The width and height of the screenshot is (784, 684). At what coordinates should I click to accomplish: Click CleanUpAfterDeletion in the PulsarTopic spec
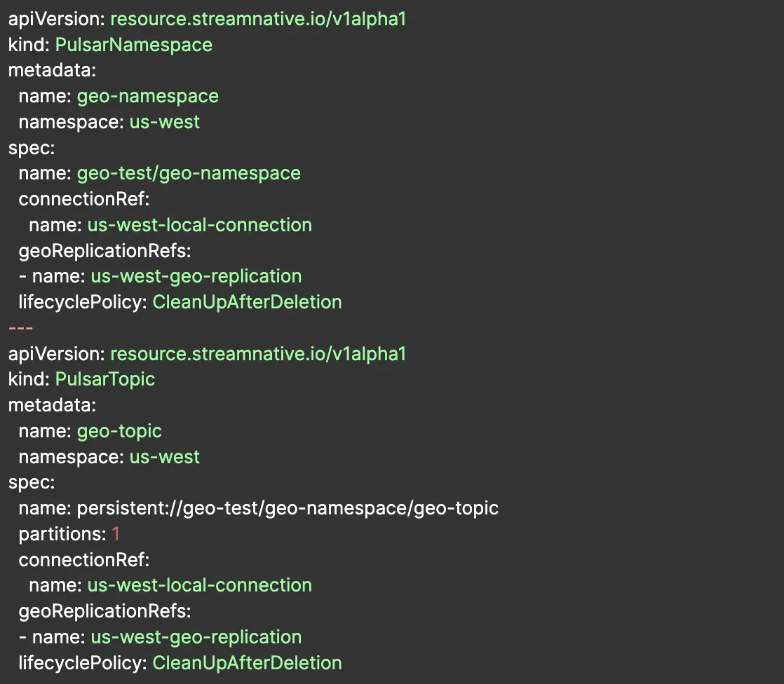[x=247, y=663]
